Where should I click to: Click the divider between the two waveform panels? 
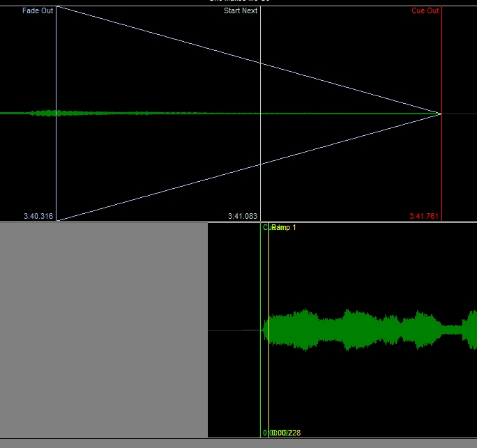point(238,222)
